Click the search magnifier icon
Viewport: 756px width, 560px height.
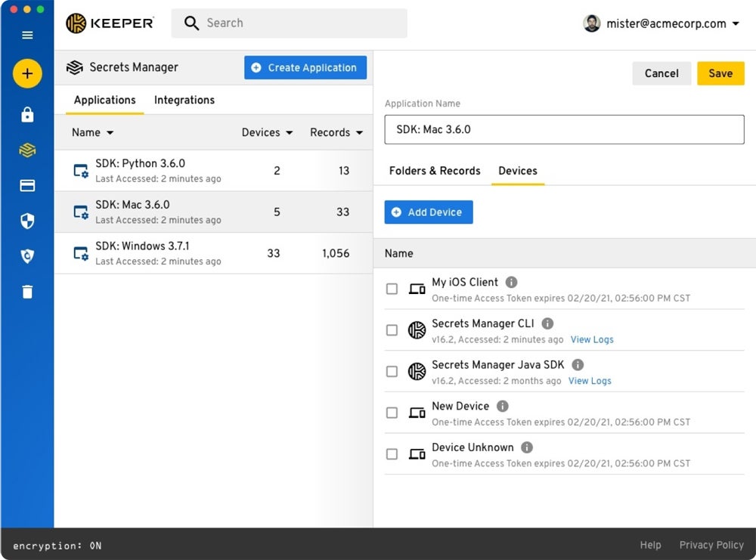(x=191, y=23)
